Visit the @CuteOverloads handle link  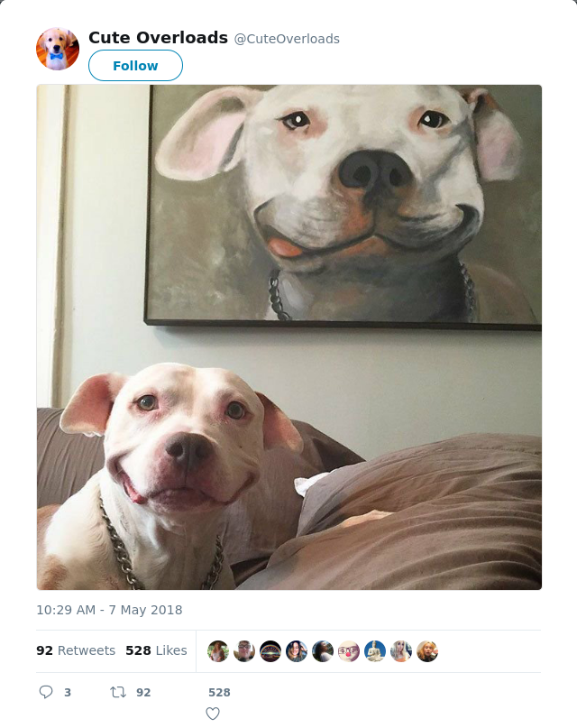click(x=287, y=39)
